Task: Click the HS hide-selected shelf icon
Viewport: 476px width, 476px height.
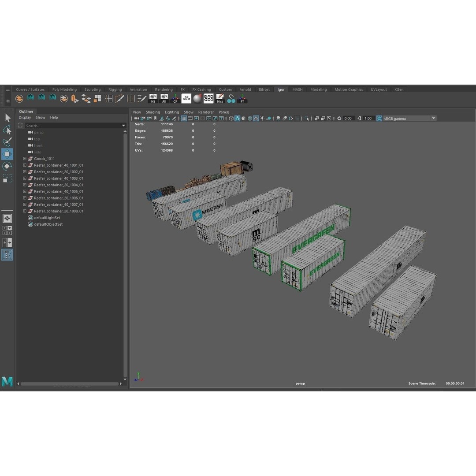Action: tap(153, 98)
